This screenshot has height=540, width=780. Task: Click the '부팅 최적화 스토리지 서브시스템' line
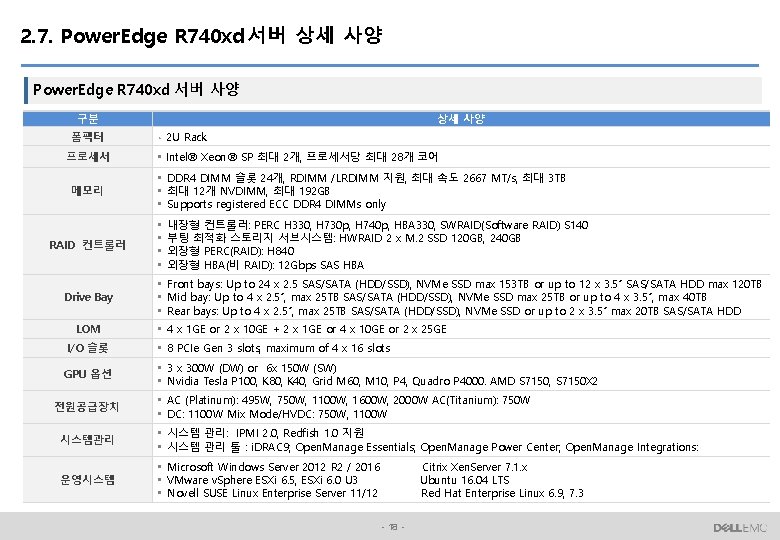(344, 238)
